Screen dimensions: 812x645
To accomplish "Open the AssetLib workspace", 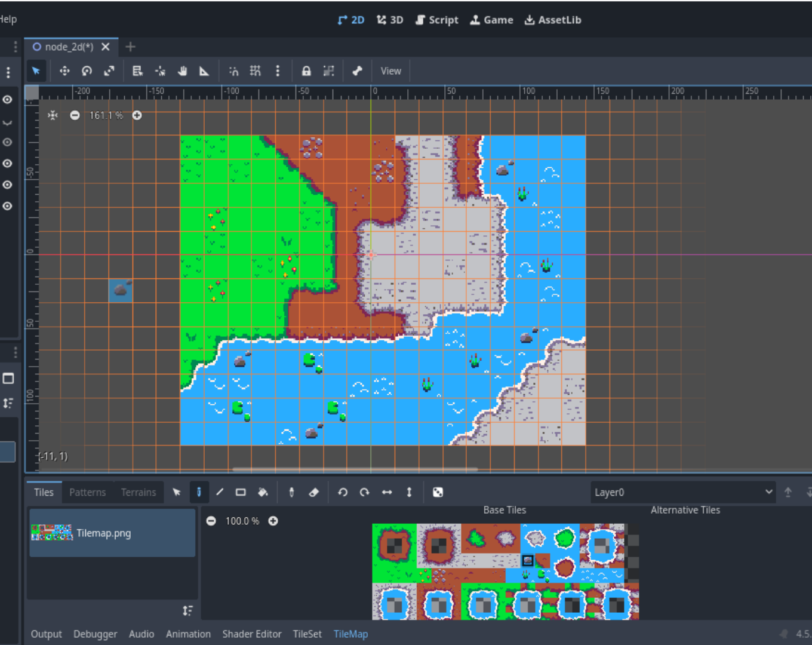I will tap(553, 20).
